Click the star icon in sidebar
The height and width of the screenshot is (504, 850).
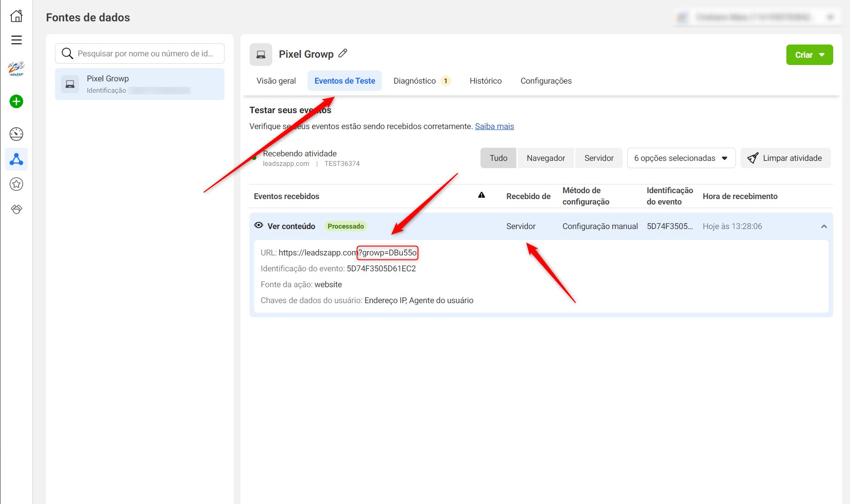point(16,184)
